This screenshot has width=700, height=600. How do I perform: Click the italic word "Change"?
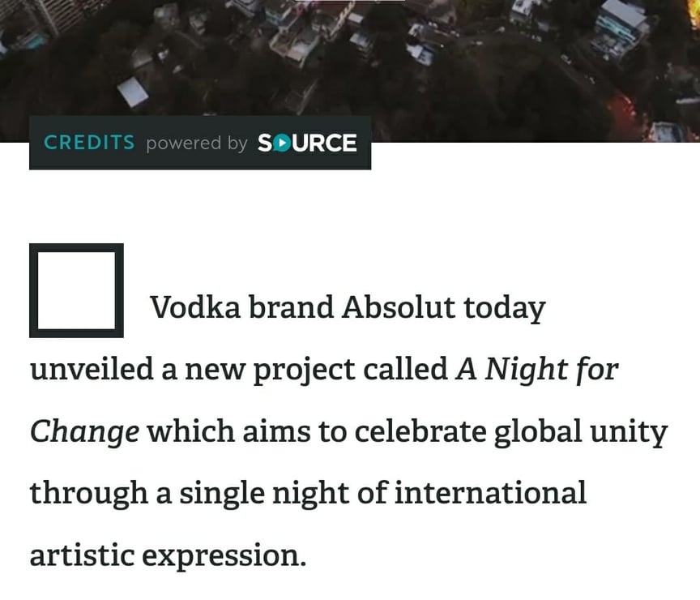point(84,431)
